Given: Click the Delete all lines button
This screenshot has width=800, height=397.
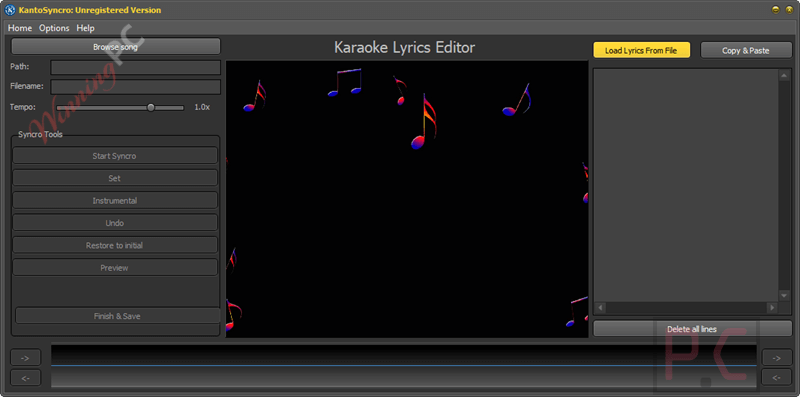Looking at the screenshot, I should coord(692,329).
